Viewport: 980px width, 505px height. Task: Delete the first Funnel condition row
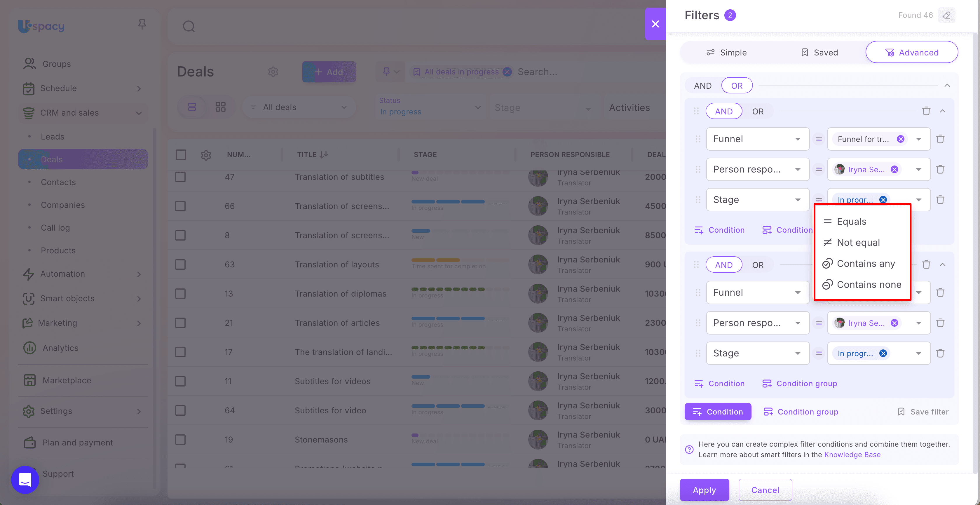point(940,139)
